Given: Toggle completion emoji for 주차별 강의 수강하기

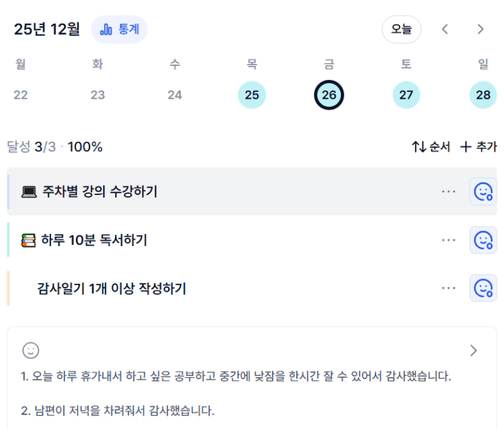Looking at the screenshot, I should (x=483, y=192).
